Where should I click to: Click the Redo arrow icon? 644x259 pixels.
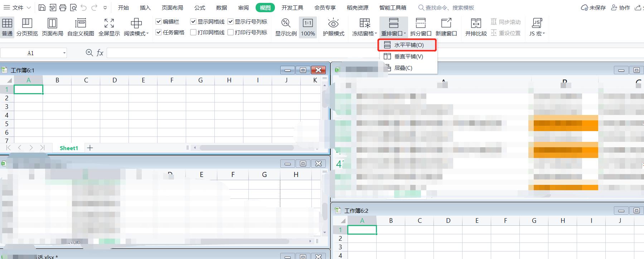pos(94,8)
